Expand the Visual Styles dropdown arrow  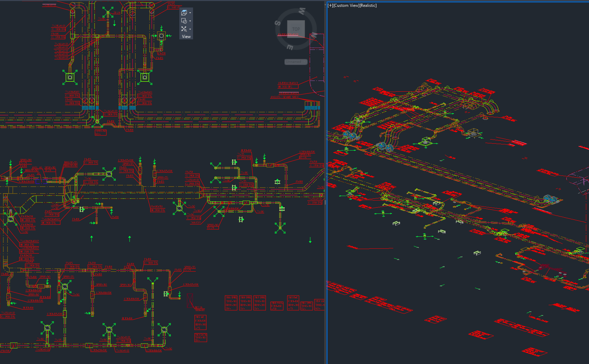pyautogui.click(x=190, y=21)
